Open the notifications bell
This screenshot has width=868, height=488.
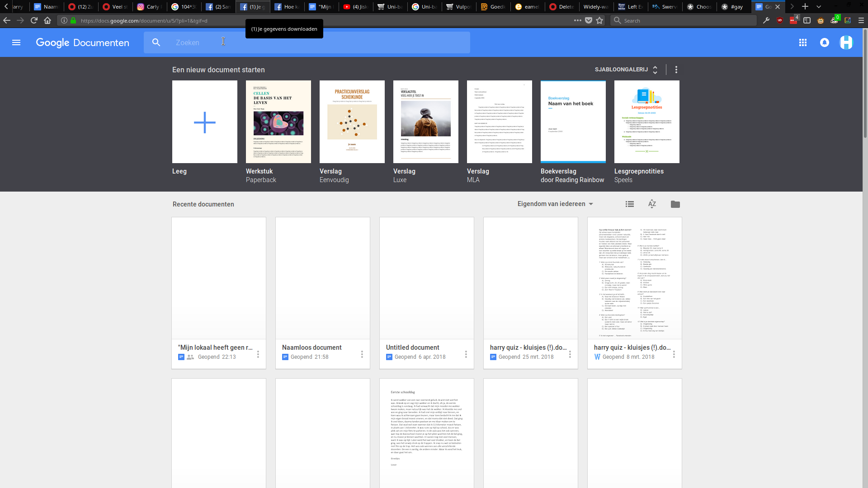click(825, 42)
